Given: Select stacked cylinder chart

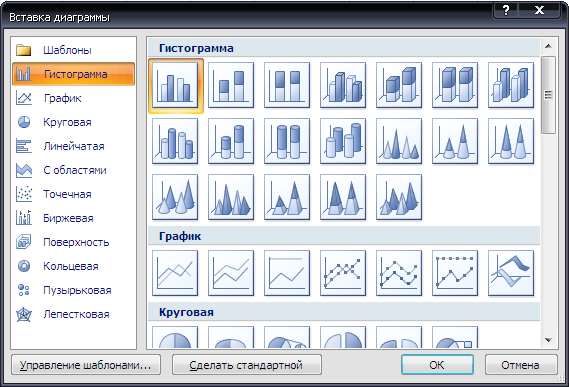Looking at the screenshot, I should pyautogui.click(x=231, y=141).
